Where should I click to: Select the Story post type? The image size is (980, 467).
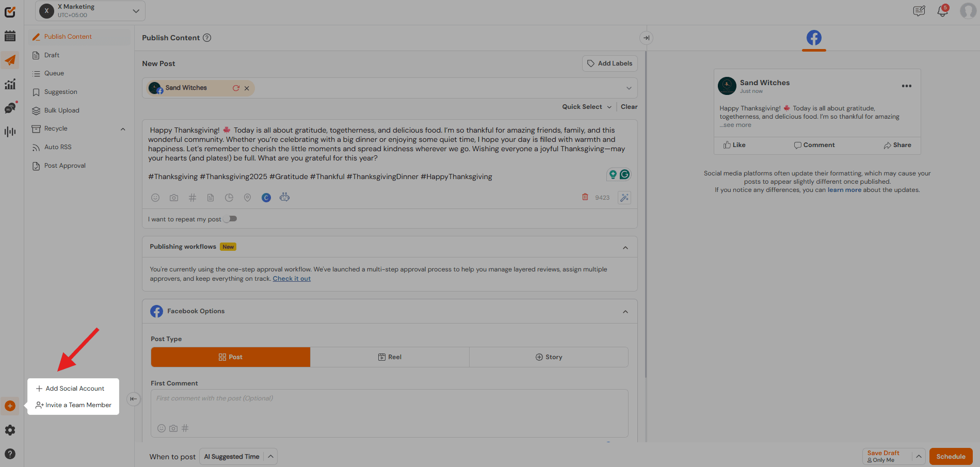click(549, 357)
